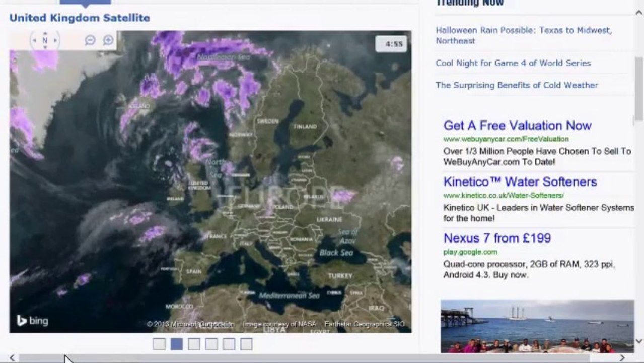644x363 pixels.
Task: Open Nexus 7 from £199 ad
Action: (497, 238)
